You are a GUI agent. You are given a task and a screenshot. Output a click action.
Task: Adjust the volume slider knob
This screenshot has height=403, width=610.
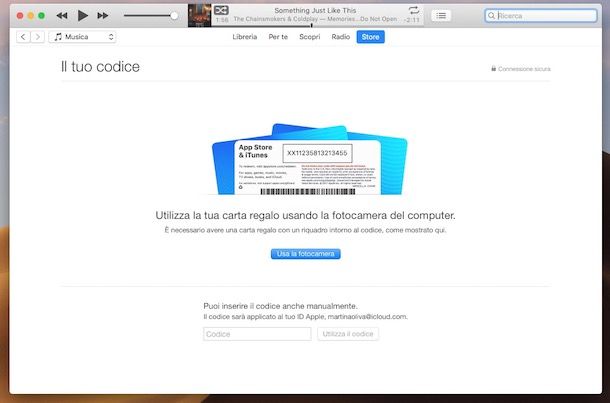tap(174, 16)
